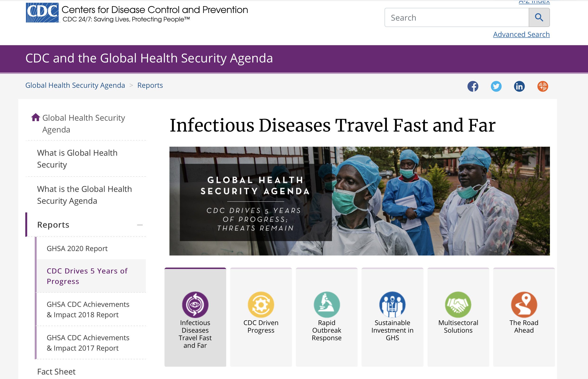Image resolution: width=588 pixels, height=379 pixels.
Task: Click the magnifier search button
Action: point(539,18)
